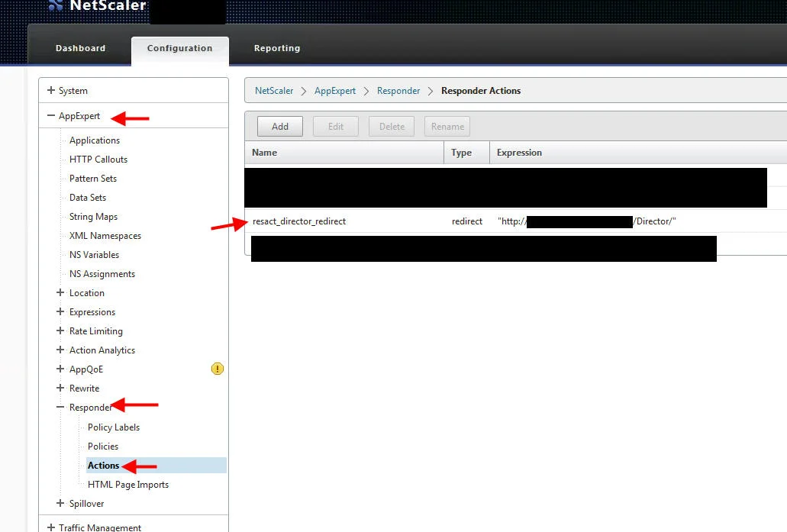The image size is (787, 532).
Task: Go to the Reporting tab
Action: (277, 48)
